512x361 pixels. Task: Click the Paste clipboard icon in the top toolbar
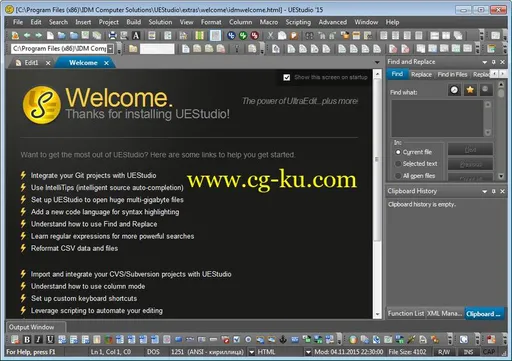point(294,35)
